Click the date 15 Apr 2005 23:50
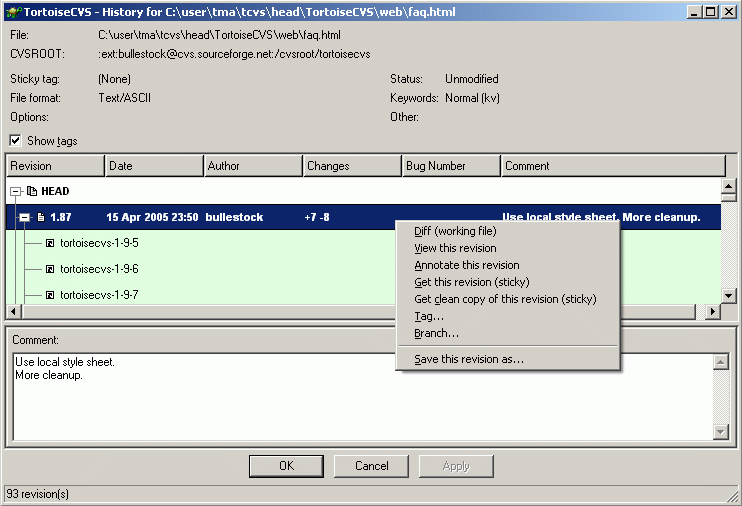 point(152,217)
